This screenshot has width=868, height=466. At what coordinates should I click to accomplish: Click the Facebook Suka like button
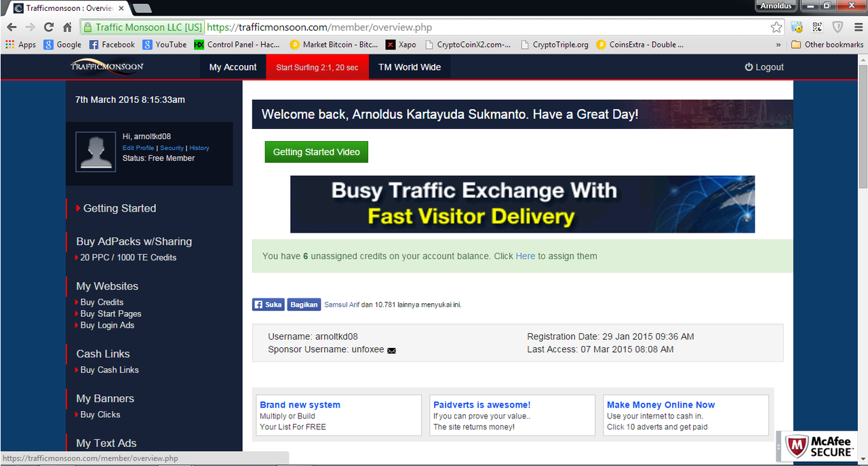tap(268, 305)
